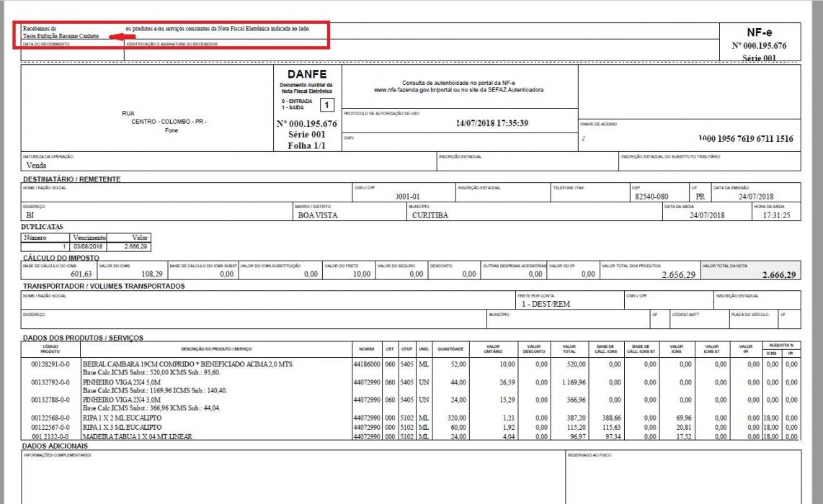Click the PINHEIRO VIGA 2X4 3,0M description

pyautogui.click(x=122, y=400)
